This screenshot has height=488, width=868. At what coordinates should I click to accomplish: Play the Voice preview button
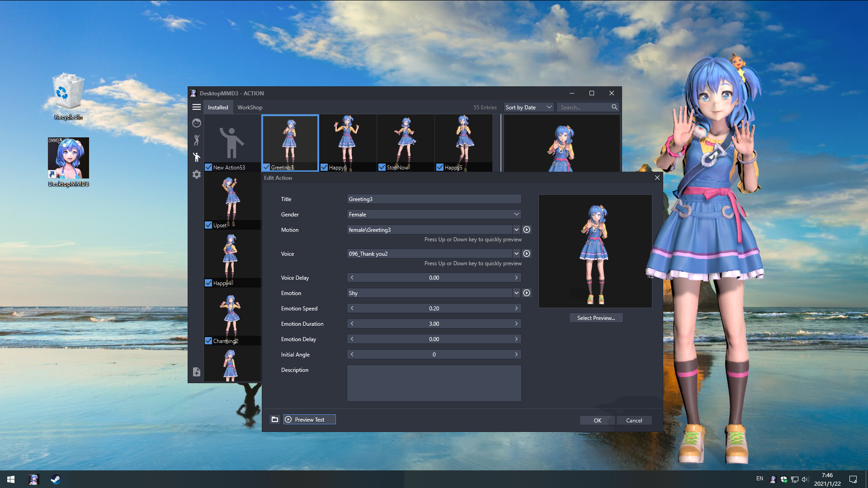pos(526,253)
